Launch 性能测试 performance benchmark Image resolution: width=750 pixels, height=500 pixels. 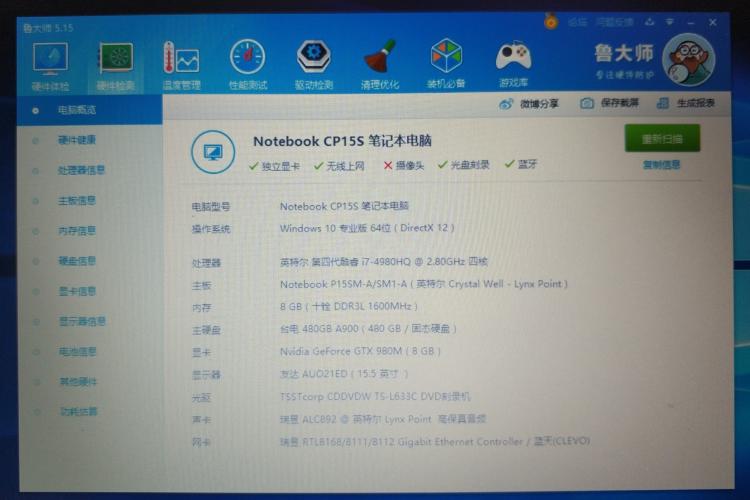[x=248, y=65]
